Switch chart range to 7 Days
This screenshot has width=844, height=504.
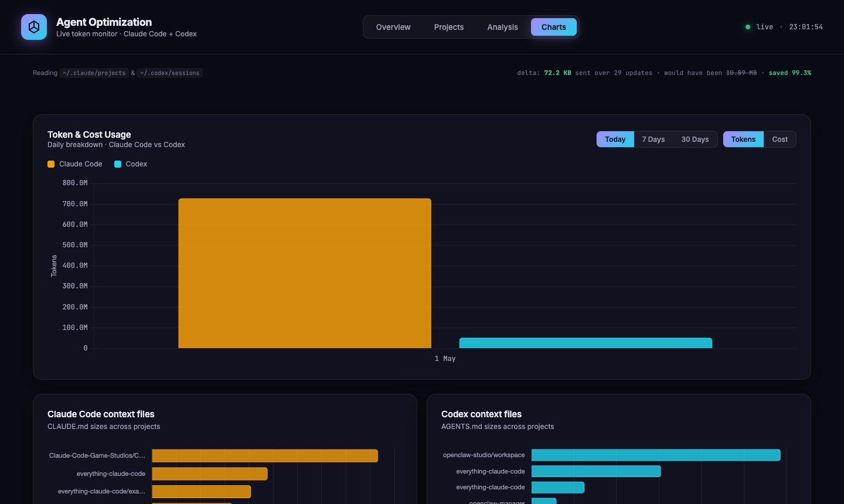pos(654,139)
